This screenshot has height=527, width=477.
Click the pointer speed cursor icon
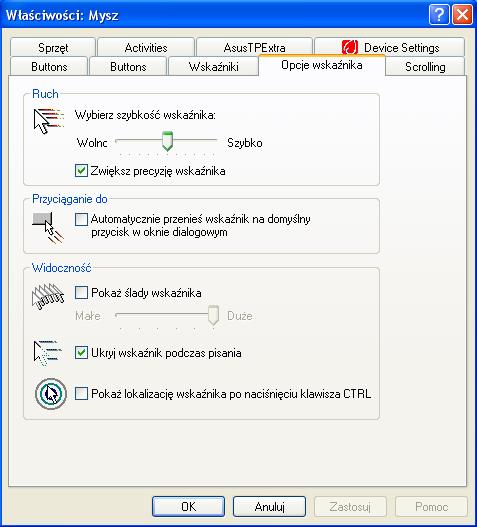[x=48, y=121]
